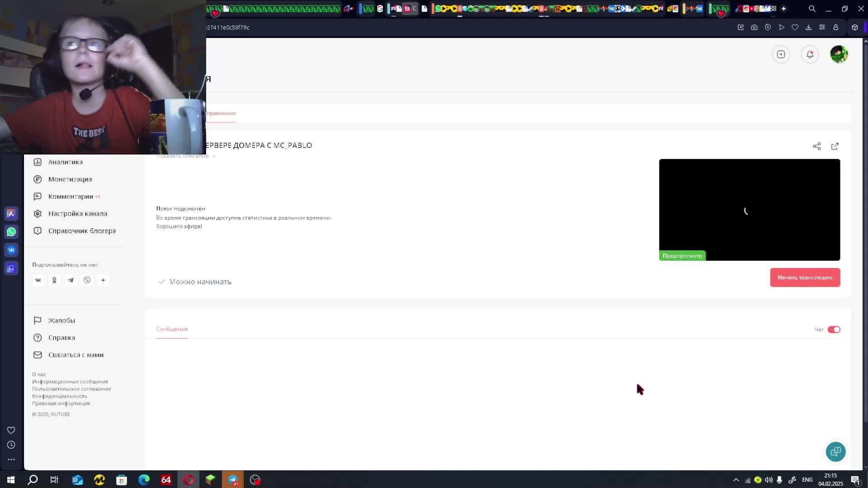Switch to the Сообщения tab
The height and width of the screenshot is (488, 868).
(x=172, y=329)
